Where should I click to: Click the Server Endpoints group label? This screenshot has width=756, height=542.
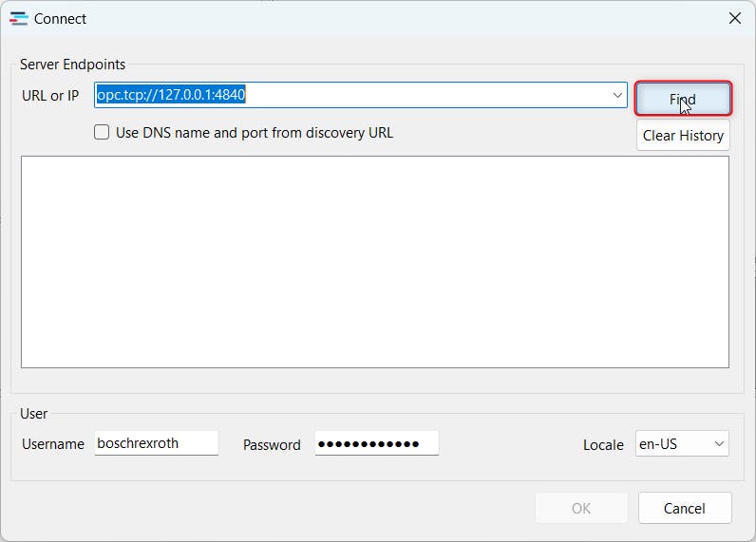coord(72,65)
